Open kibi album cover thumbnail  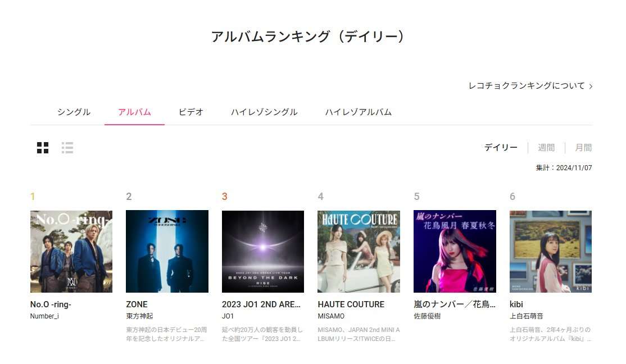coord(551,252)
